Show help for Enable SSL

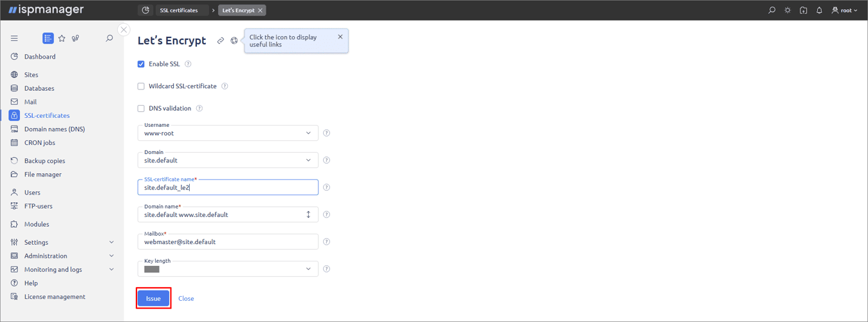click(x=188, y=64)
